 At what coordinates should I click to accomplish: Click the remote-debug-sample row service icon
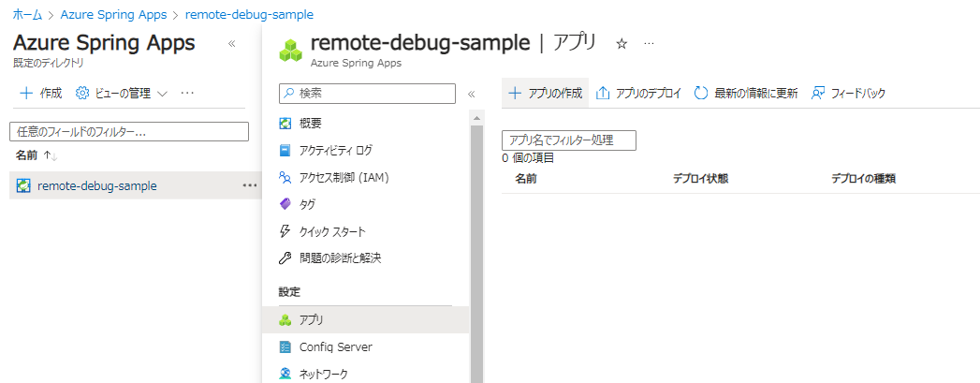23,185
